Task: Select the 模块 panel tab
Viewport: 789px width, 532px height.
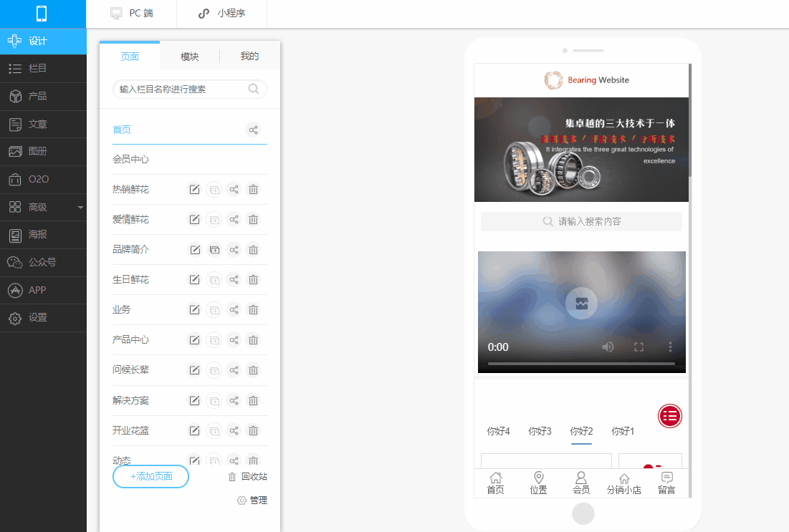Action: [190, 57]
